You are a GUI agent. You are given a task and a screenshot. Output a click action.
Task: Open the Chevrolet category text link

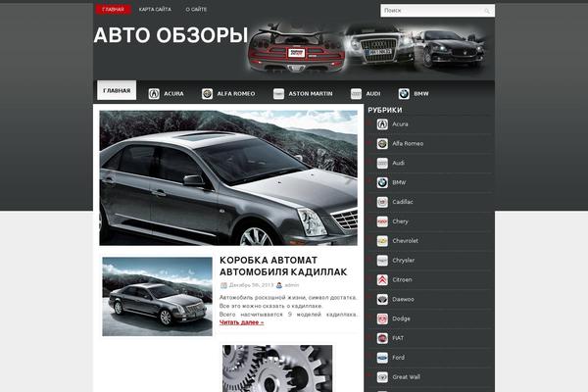click(x=405, y=241)
